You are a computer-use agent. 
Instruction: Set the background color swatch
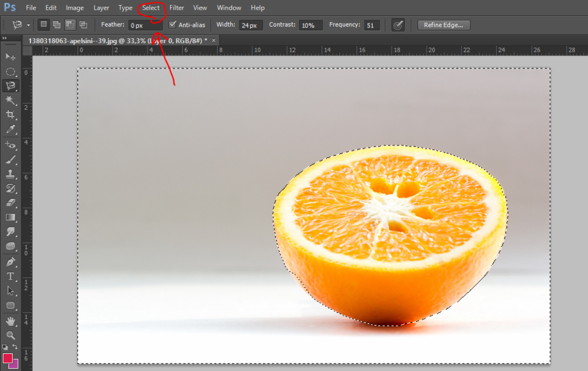[x=15, y=364]
